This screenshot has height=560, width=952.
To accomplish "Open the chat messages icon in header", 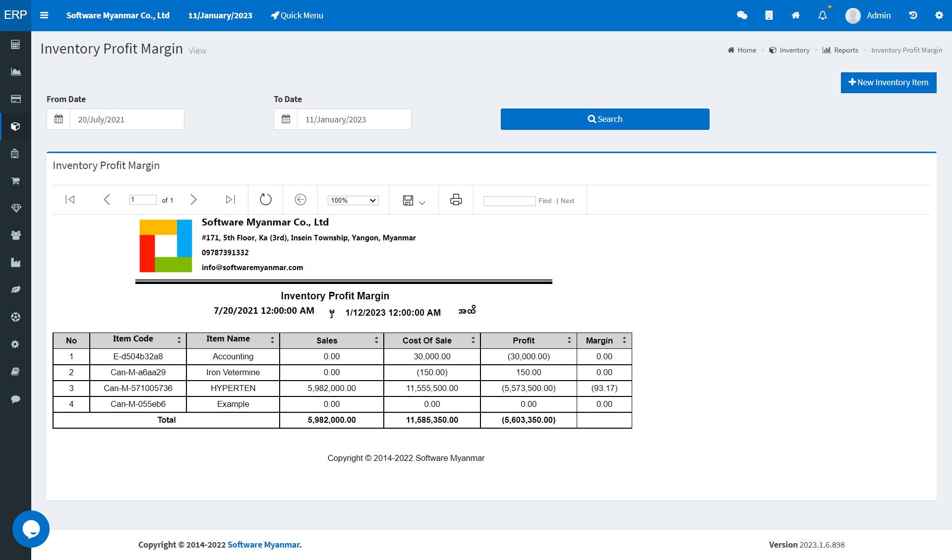I will [742, 15].
